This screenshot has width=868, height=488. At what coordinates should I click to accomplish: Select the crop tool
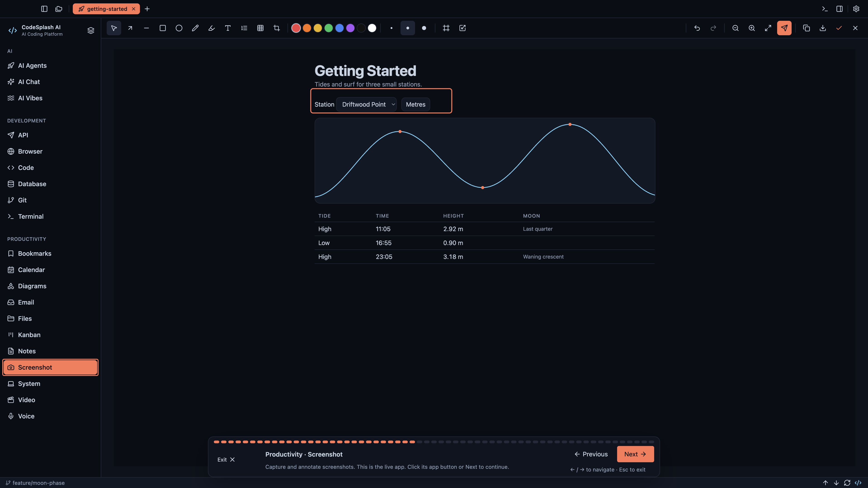click(x=277, y=28)
